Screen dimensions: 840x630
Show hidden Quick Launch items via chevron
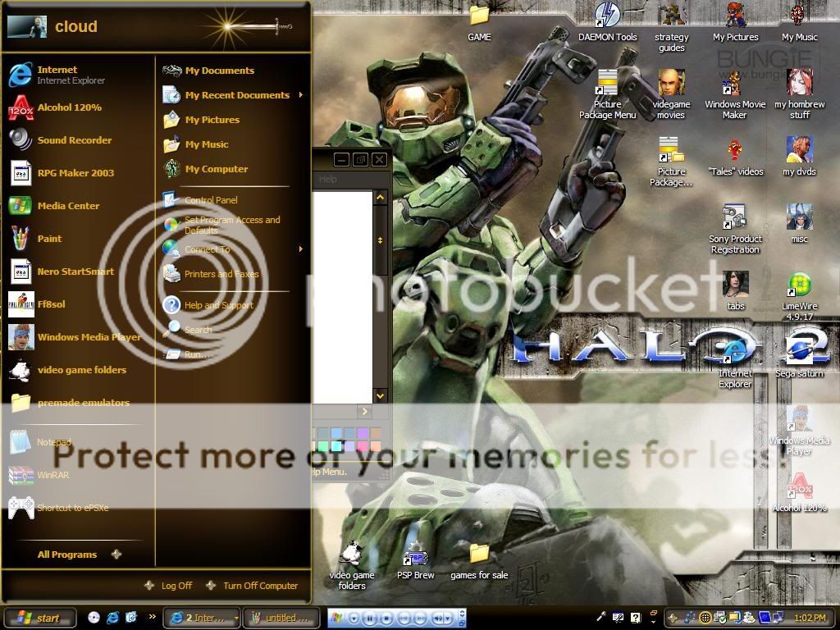(x=152, y=617)
